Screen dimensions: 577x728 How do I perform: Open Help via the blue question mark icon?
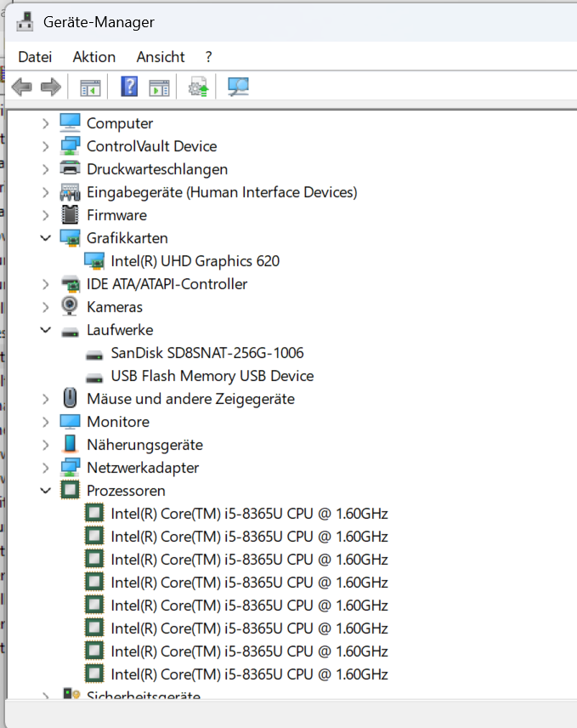[x=129, y=87]
